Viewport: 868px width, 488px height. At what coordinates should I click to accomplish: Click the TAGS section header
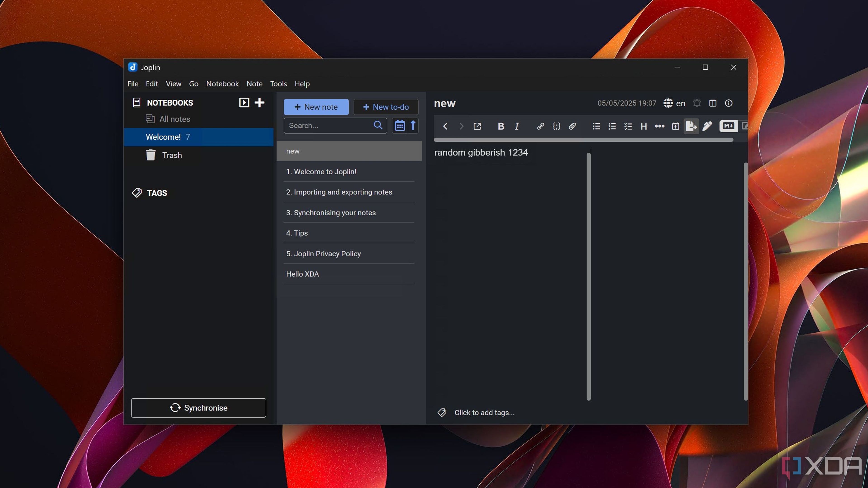click(x=157, y=193)
